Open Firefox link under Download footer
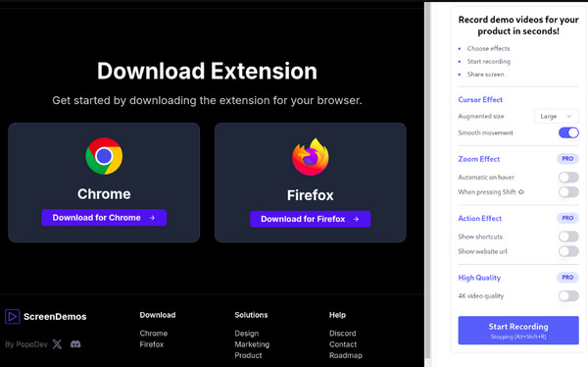Screen dimensions: 588x367 coord(152,344)
